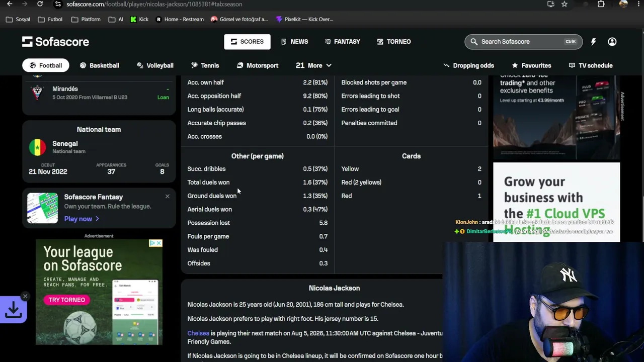
Task: Open the NEWS section
Action: (294, 42)
